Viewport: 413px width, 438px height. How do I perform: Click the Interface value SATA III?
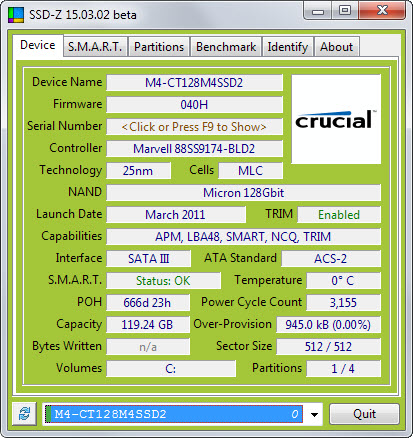(x=149, y=259)
